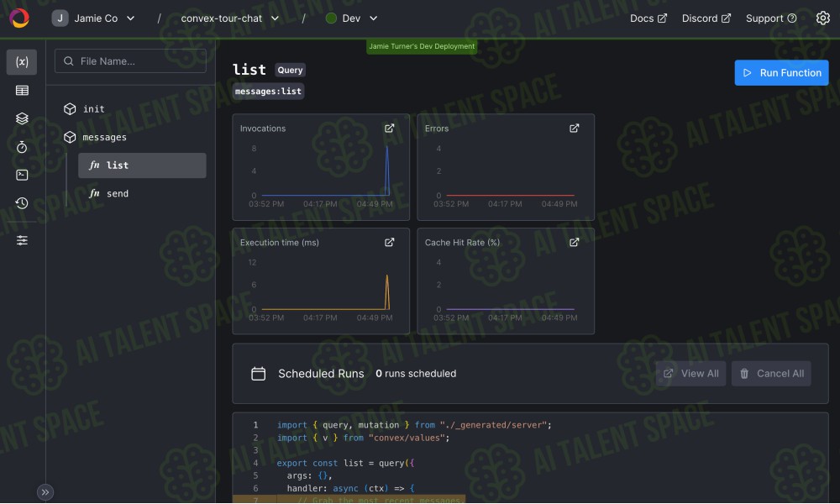Screen dimensions: 840x504
Task: Click the Jamie Co team avatar
Action: [x=60, y=18]
